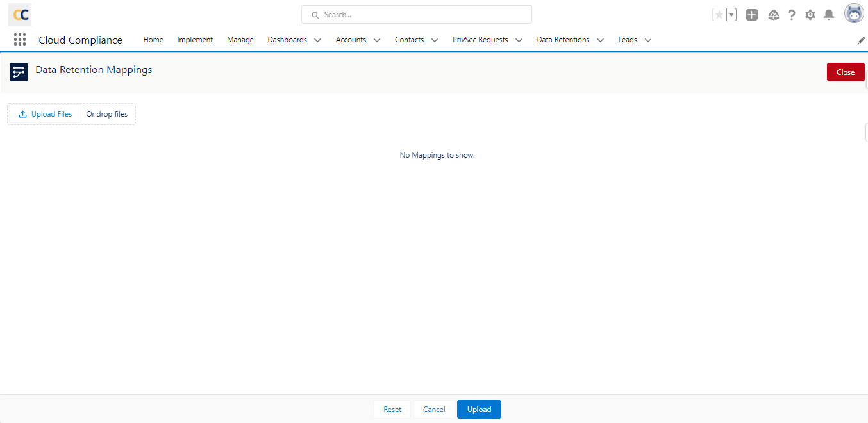Open the favorites list dropdown arrow
Viewport: 868px width, 423px height.
[731, 14]
